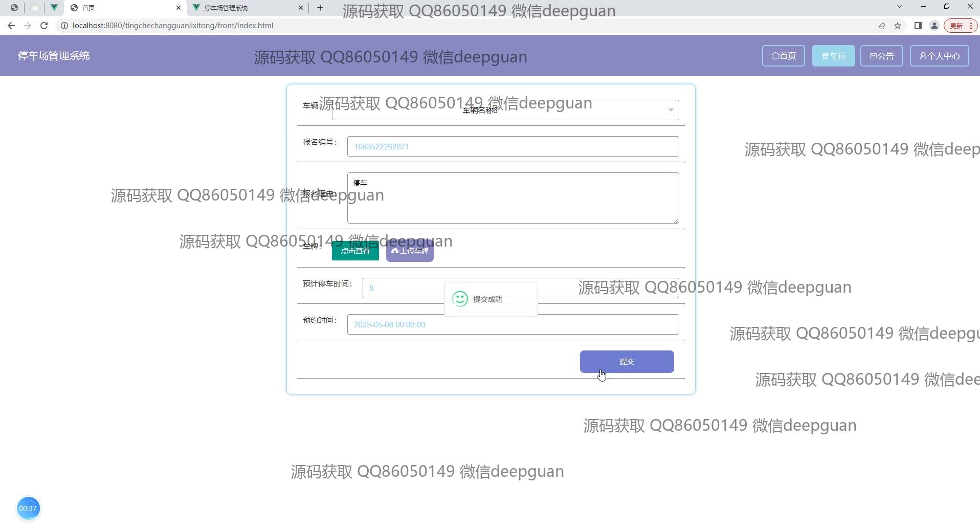The height and width of the screenshot is (529, 980).
Task: Click the green 点击查看 button
Action: point(355,251)
